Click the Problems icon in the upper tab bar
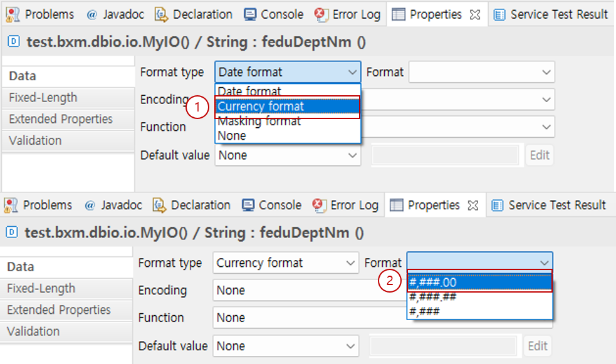 click(x=12, y=14)
